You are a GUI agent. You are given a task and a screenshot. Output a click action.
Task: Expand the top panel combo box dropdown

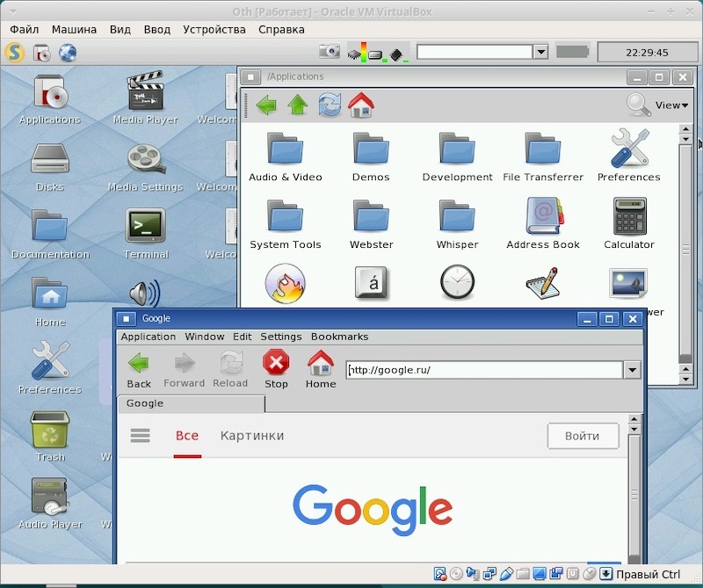[x=540, y=53]
